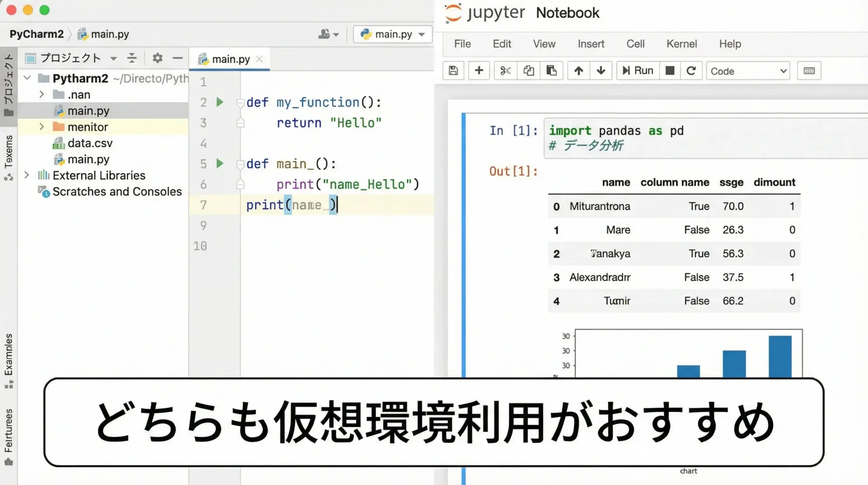Cut the selected cell with the scissors icon

505,71
